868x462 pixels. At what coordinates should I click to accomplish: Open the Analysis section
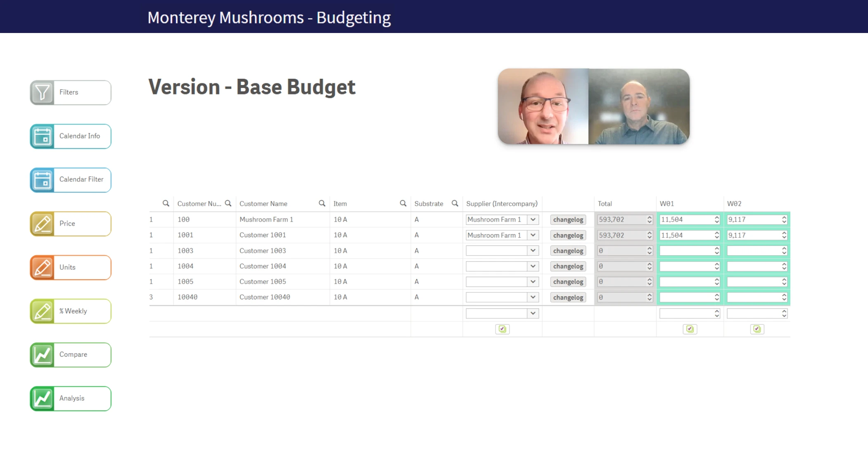(x=71, y=398)
